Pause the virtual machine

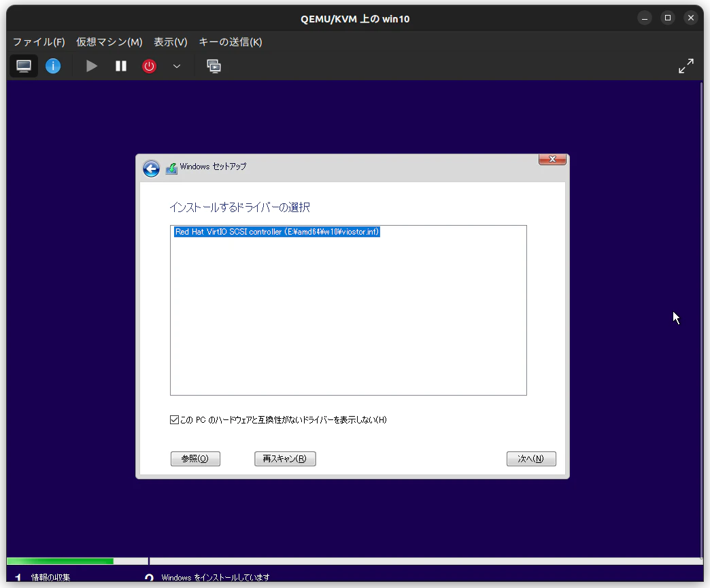(121, 66)
